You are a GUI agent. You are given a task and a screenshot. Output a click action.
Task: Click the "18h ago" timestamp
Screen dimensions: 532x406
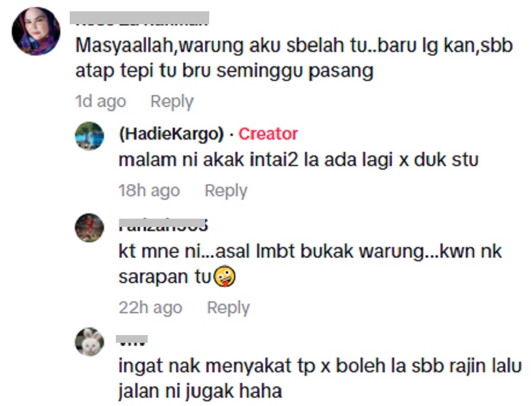(x=149, y=191)
